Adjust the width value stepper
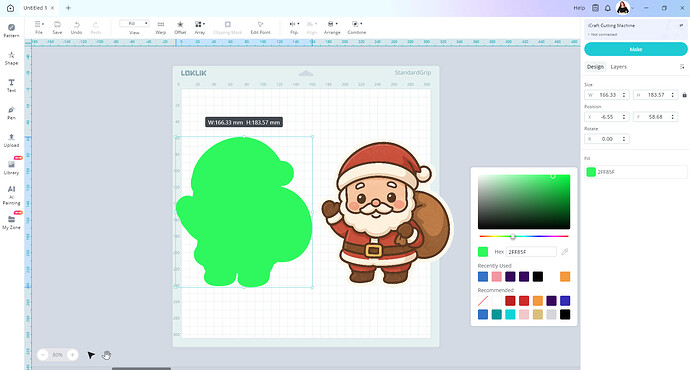The image size is (690, 370). click(x=624, y=95)
